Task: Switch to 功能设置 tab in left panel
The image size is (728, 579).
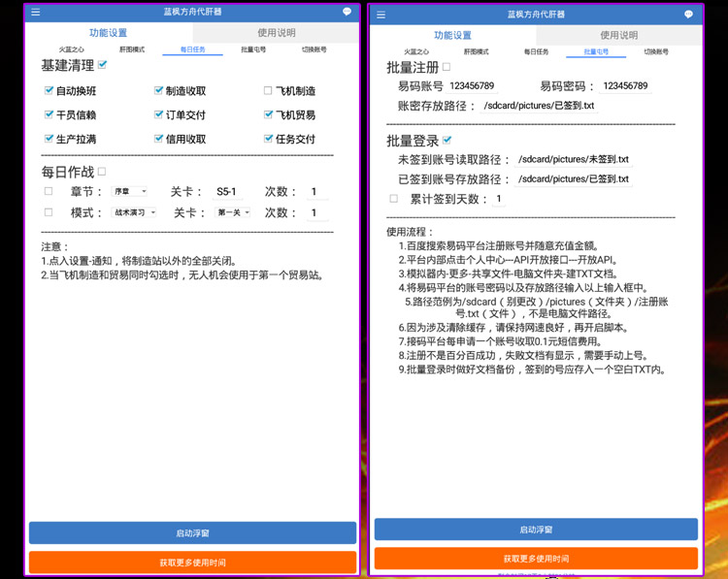Action: tap(108, 32)
